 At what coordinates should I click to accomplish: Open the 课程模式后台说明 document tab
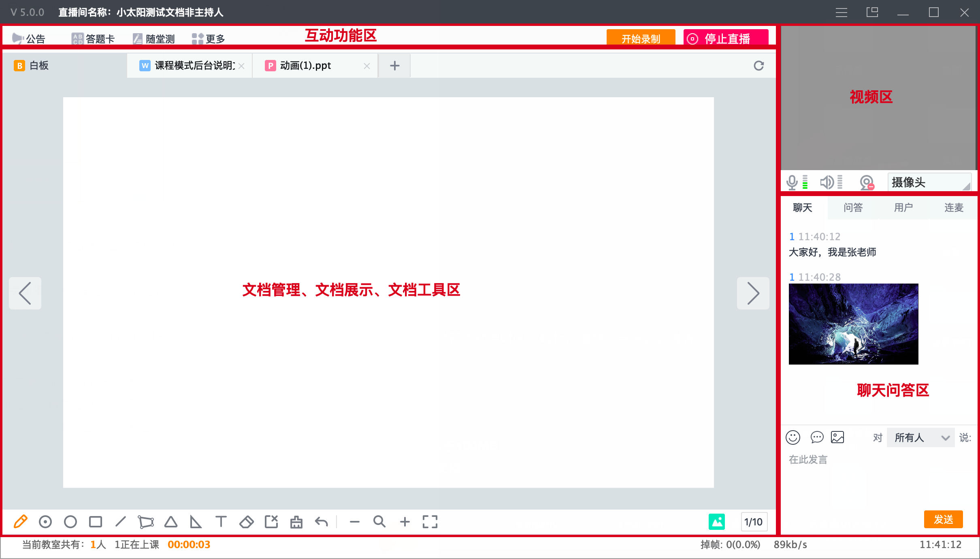(x=190, y=66)
